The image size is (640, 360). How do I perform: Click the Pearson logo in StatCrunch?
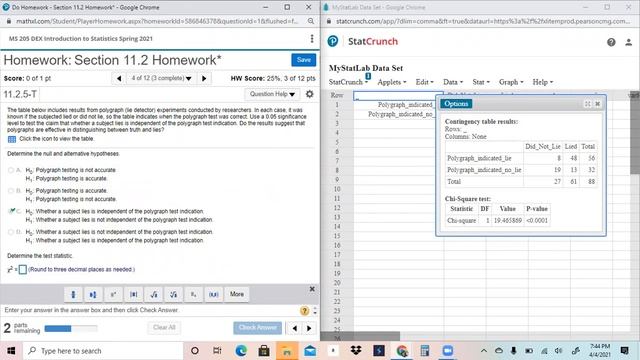(333, 41)
